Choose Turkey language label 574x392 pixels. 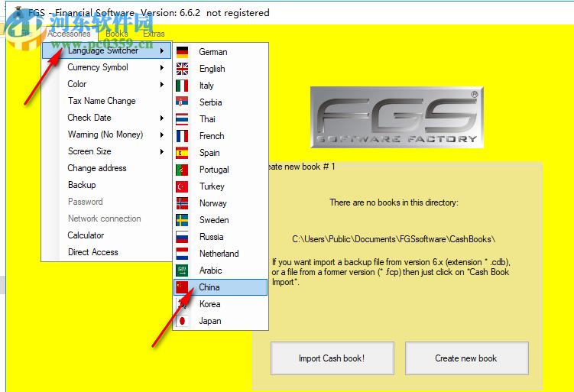[x=212, y=186]
